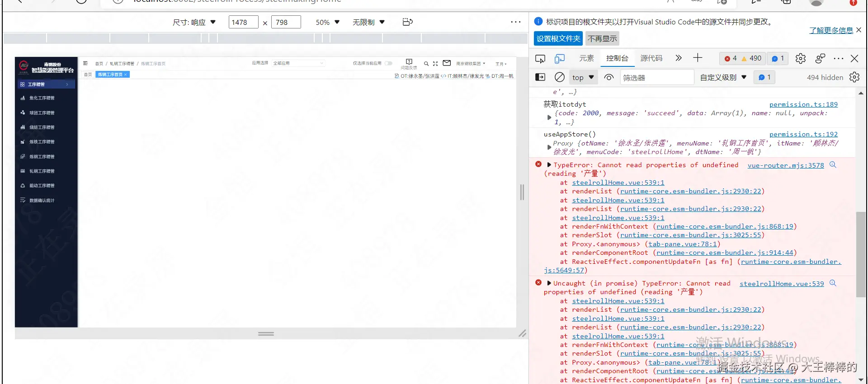
Task: Click the plus icon to add tool
Action: [698, 58]
